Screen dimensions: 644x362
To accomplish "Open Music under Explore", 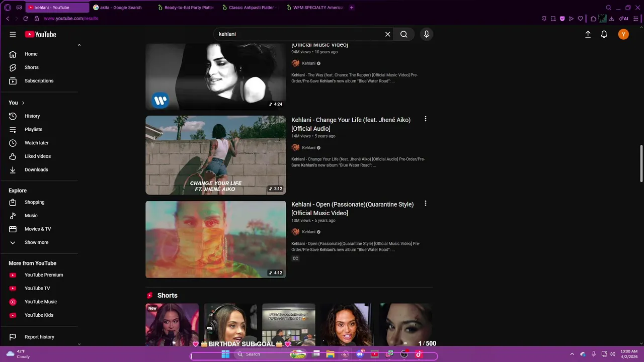I will [x=40, y=215].
